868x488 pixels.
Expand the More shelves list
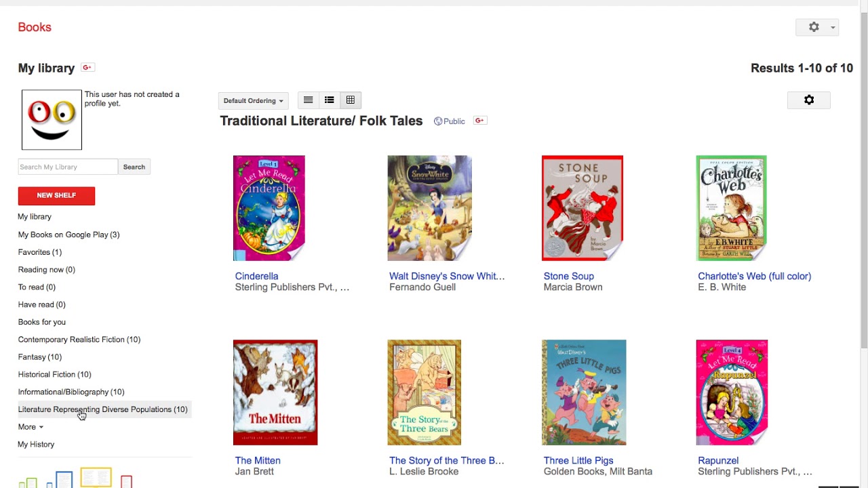(31, 427)
